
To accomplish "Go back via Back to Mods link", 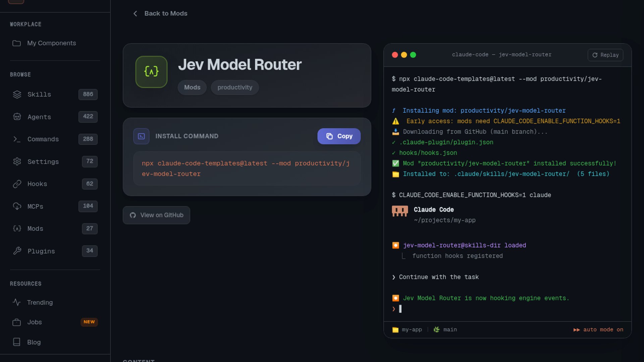I will point(160,13).
